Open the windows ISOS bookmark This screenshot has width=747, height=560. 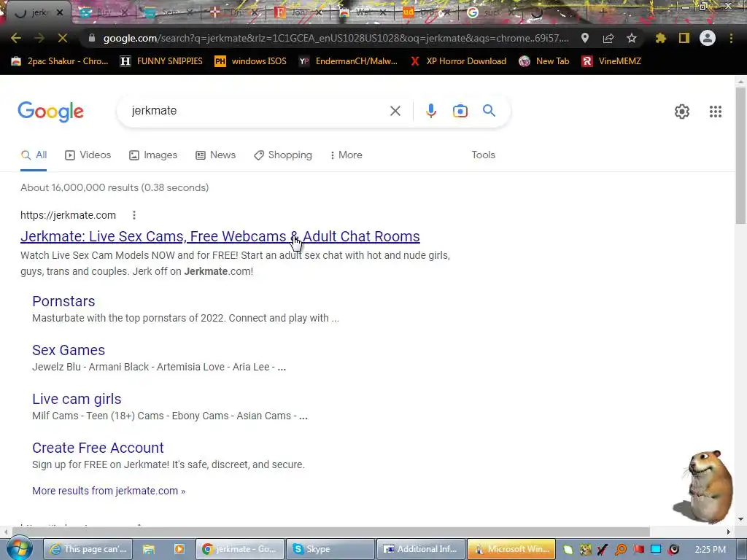[x=251, y=61]
